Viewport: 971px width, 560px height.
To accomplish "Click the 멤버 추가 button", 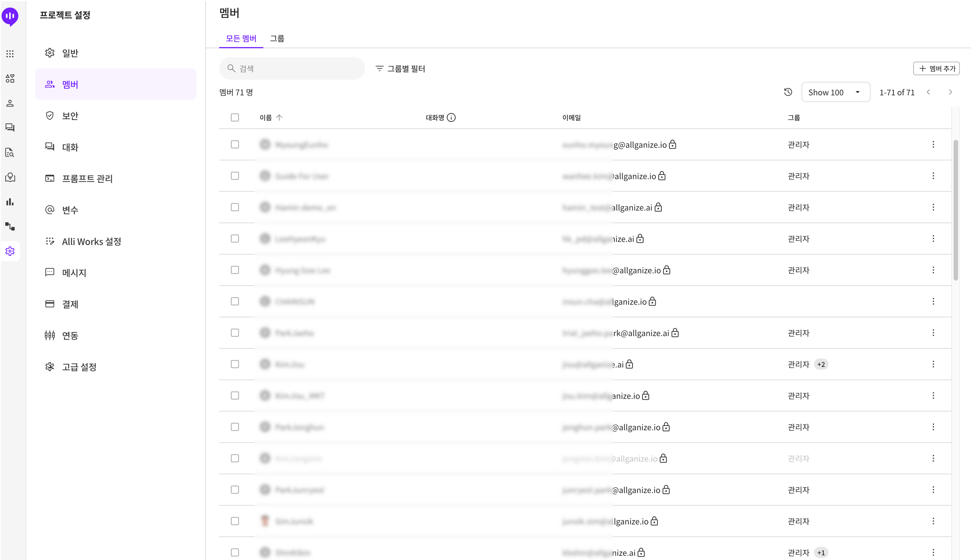I will [936, 68].
